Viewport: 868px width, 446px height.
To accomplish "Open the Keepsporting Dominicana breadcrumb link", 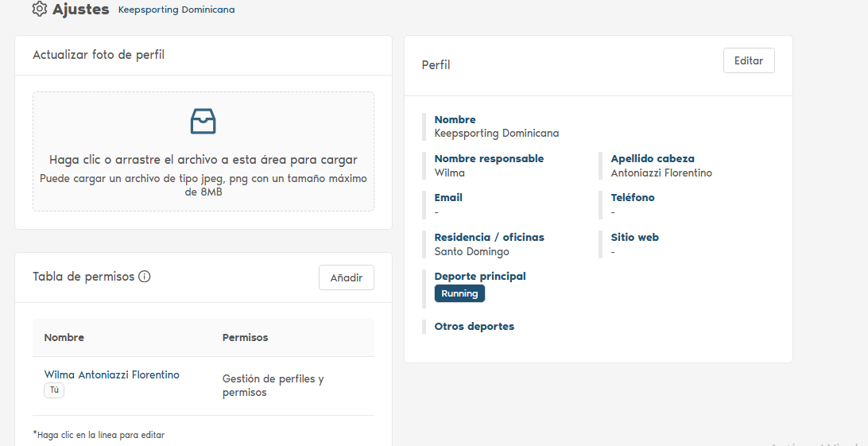I will click(x=176, y=10).
